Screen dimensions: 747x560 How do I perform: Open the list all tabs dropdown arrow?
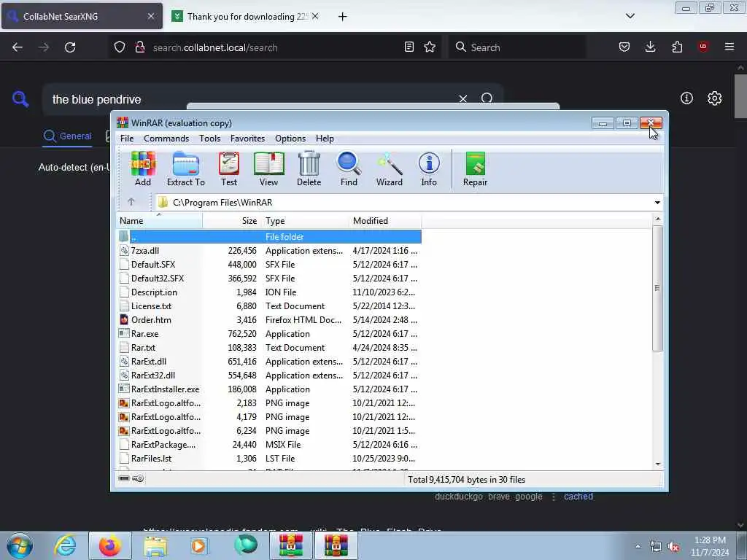tap(630, 16)
